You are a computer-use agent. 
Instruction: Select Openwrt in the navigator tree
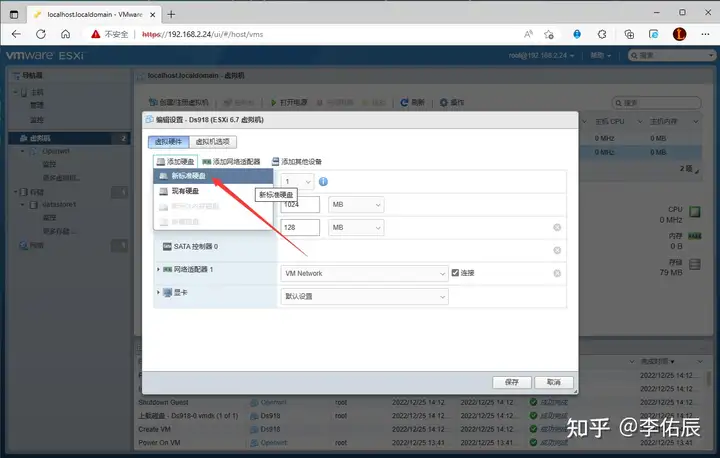point(56,151)
